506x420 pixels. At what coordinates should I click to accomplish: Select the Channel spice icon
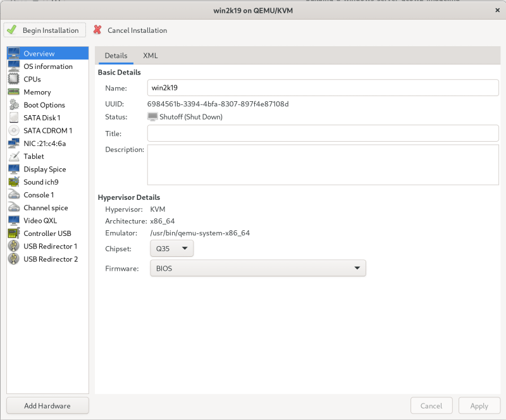click(14, 207)
